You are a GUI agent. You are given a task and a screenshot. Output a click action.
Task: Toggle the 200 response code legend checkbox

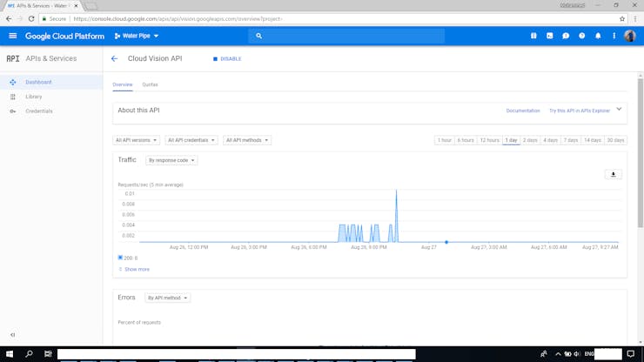click(120, 258)
